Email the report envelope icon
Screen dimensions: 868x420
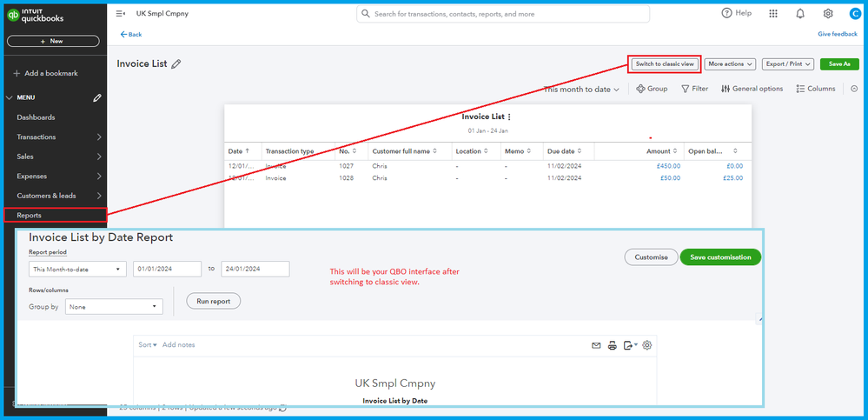pyautogui.click(x=596, y=345)
